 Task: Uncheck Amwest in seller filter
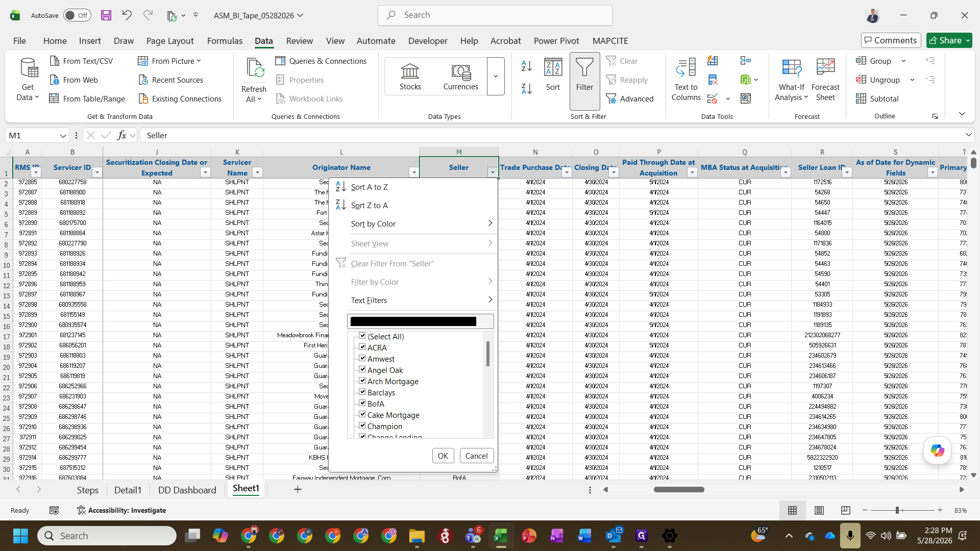click(x=362, y=358)
